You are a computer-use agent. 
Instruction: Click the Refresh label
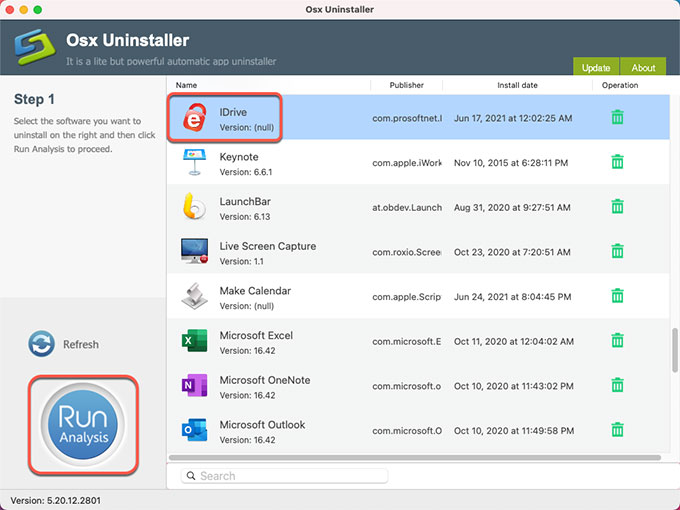click(x=81, y=344)
